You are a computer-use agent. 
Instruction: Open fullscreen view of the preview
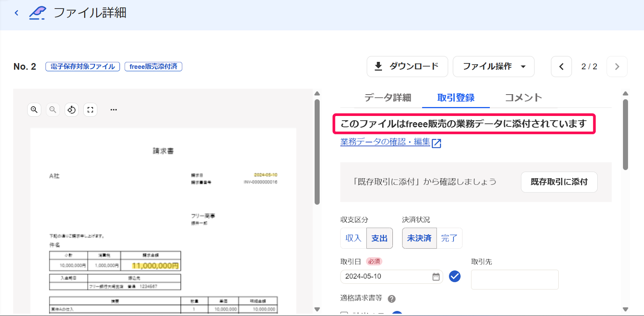pos(90,109)
